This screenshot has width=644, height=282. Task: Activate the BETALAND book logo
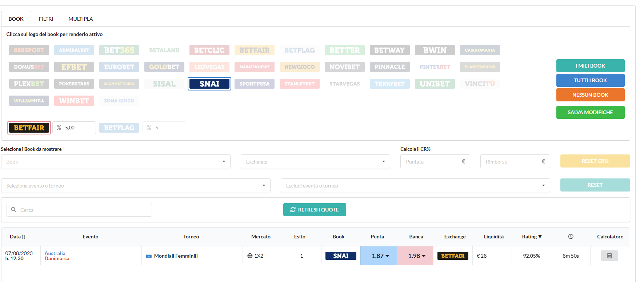(164, 50)
